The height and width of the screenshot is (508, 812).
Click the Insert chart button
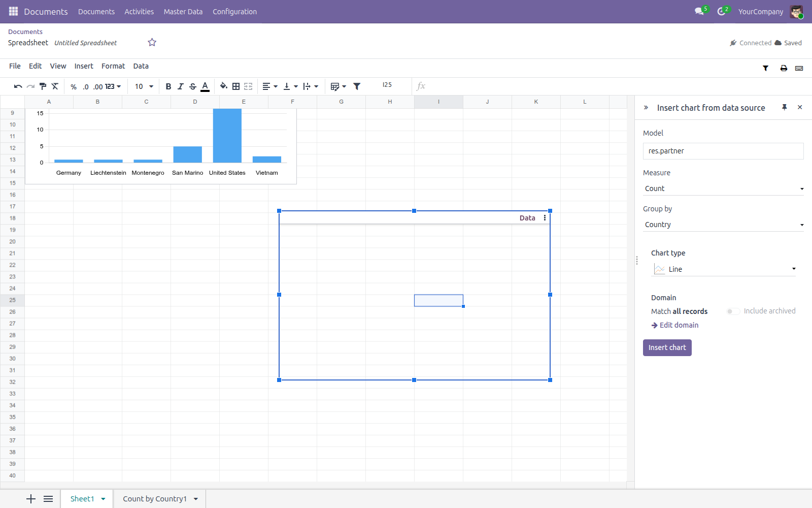pos(667,347)
